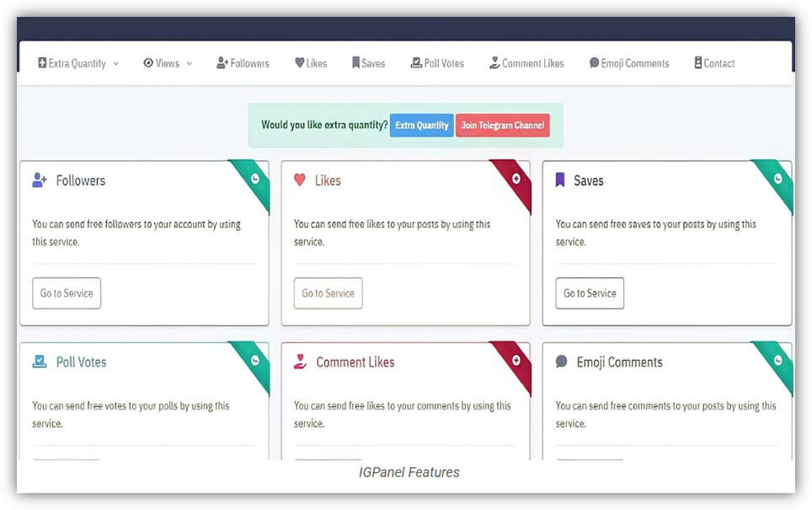Click Go to Service on the Followers card
This screenshot has width=812, height=510.
[x=67, y=293]
